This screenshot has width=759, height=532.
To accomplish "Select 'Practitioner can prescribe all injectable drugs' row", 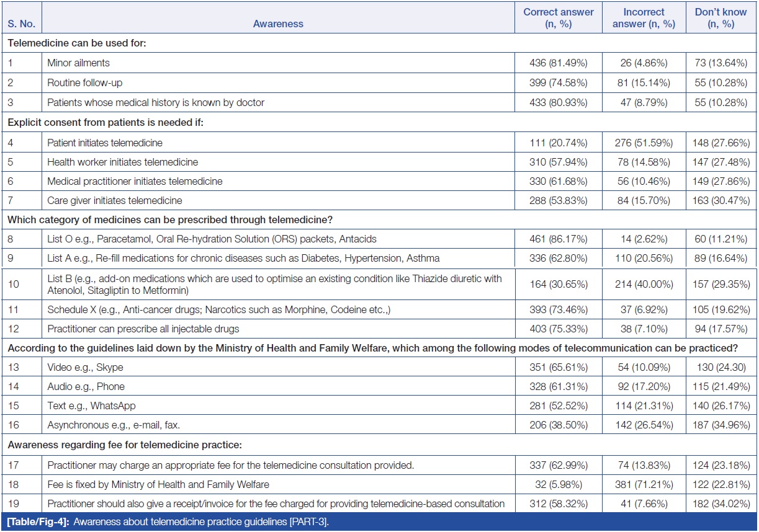I will tap(143, 329).
